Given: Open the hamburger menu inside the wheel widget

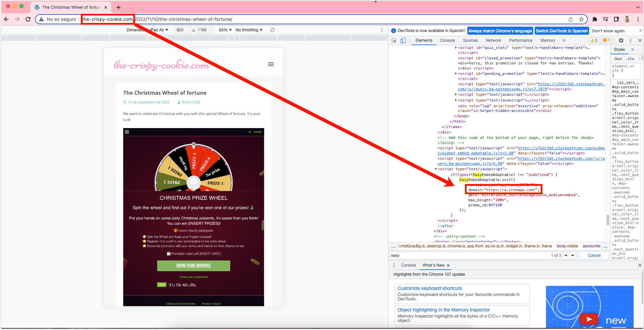Looking at the screenshot, I should (x=127, y=132).
